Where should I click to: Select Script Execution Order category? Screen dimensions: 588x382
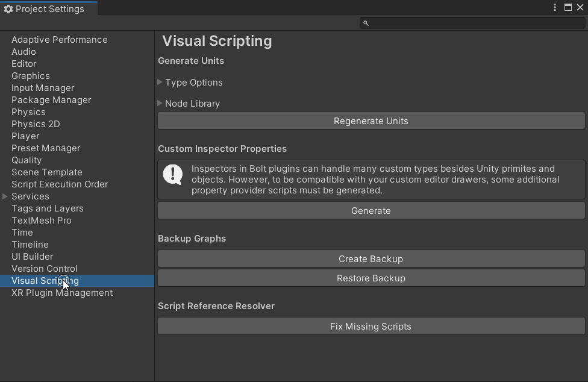(x=60, y=184)
